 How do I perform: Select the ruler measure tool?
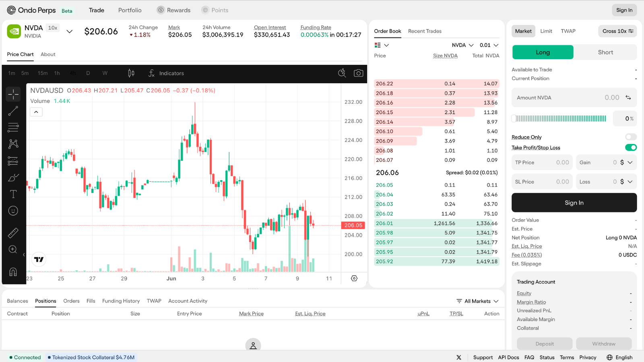pos(13,232)
